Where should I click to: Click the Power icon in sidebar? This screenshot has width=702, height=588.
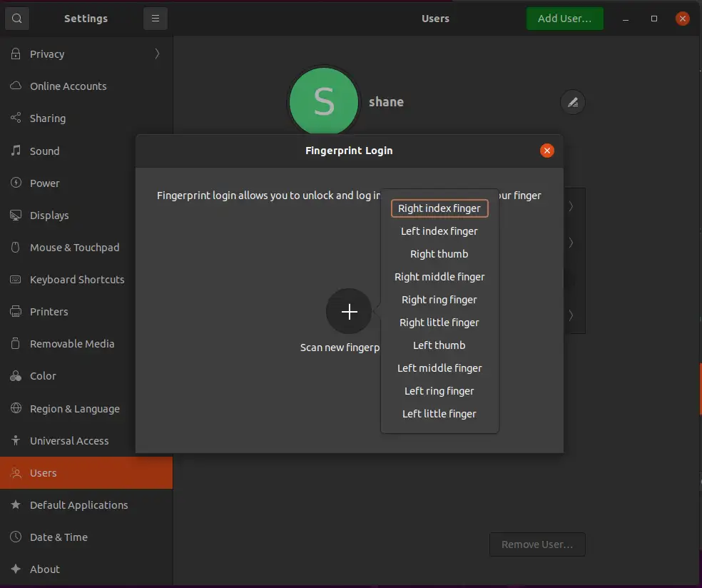coord(16,183)
